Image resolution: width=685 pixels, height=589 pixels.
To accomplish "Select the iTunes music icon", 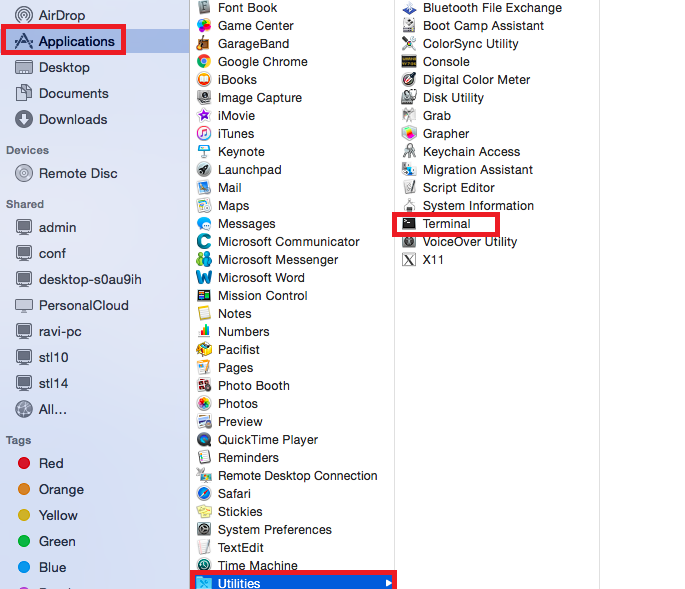I will pyautogui.click(x=204, y=134).
